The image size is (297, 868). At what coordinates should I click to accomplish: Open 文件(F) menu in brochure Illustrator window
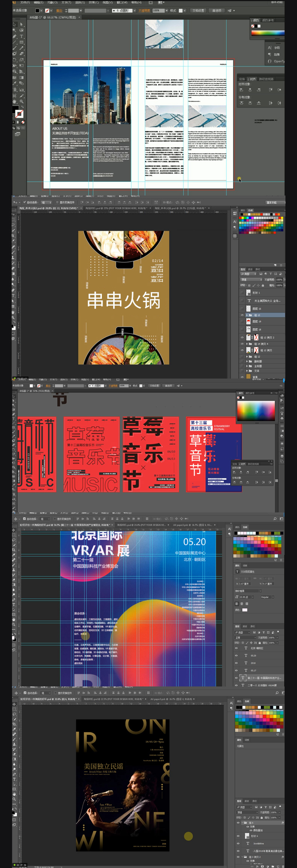click(x=25, y=2)
